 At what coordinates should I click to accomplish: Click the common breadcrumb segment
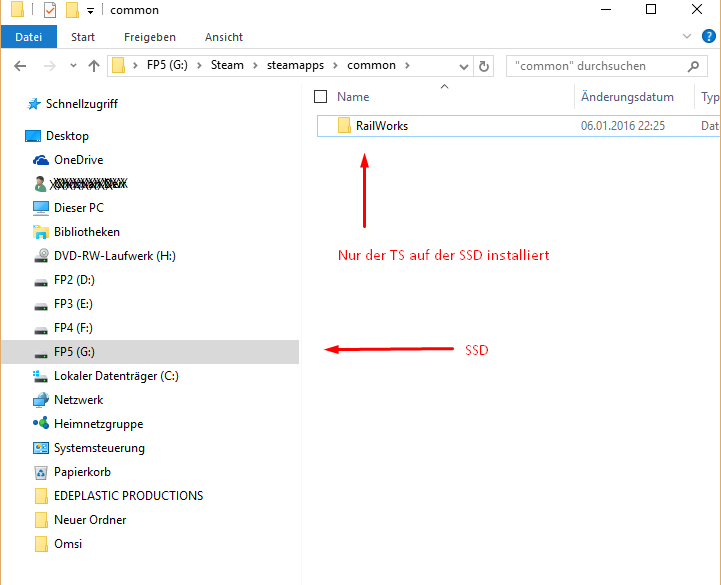(372, 65)
